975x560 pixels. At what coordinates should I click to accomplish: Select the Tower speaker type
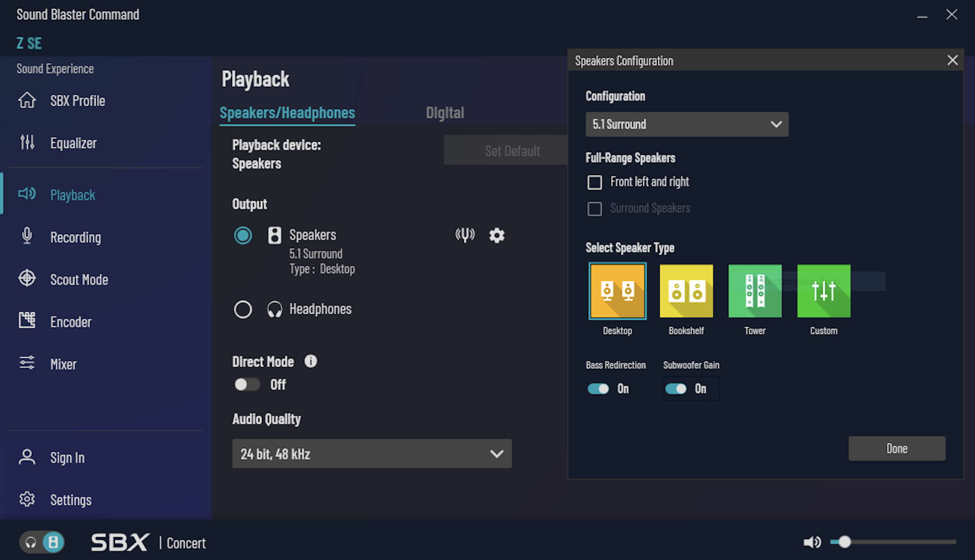755,291
